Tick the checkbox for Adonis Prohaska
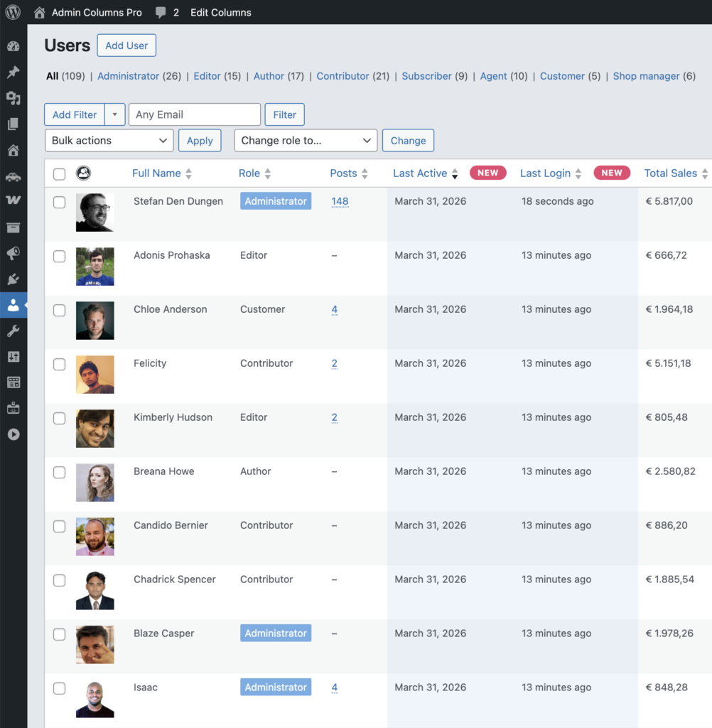This screenshot has height=728, width=712. point(60,256)
